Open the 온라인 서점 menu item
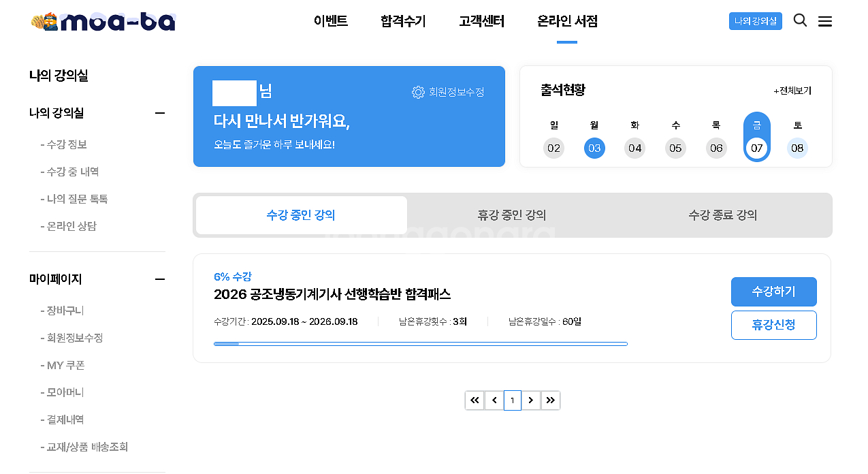Screen dimensions: 868x474 [567, 21]
